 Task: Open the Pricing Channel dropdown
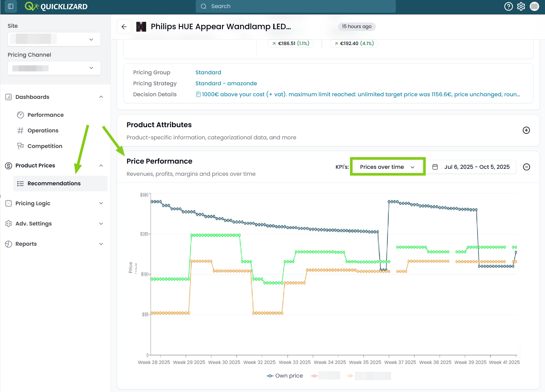click(54, 68)
